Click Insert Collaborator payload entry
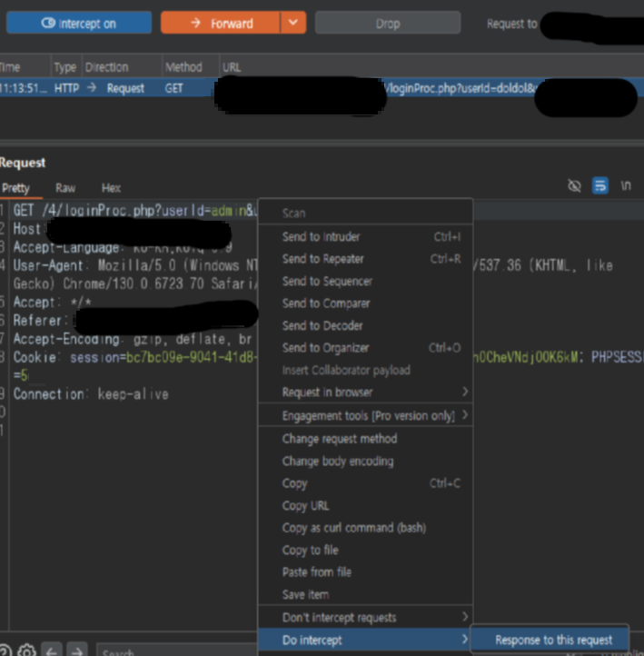This screenshot has height=656, width=644. pos(365,370)
